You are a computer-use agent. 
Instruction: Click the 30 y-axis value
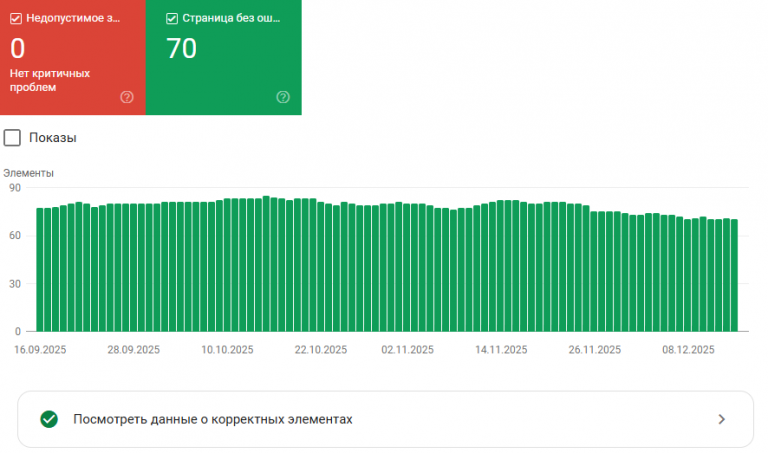(15, 284)
